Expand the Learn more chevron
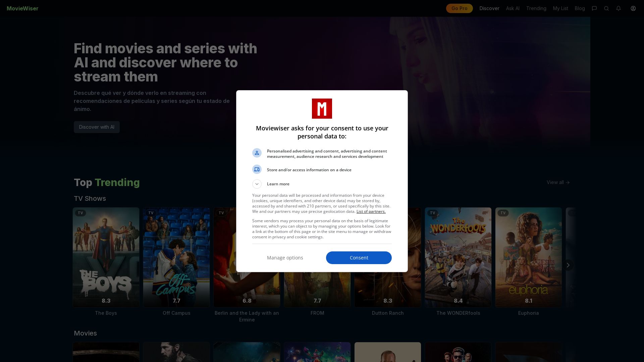 257,184
